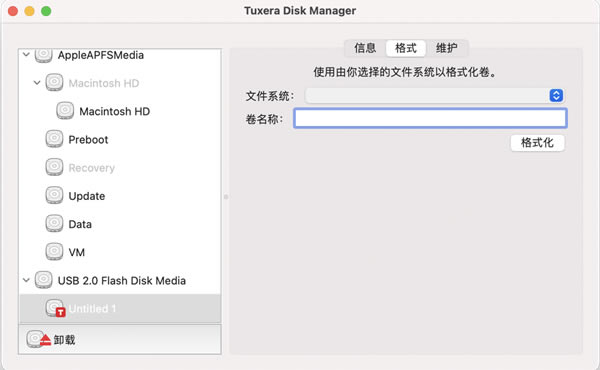This screenshot has width=600, height=370.
Task: Select the VM volume
Action: (77, 253)
